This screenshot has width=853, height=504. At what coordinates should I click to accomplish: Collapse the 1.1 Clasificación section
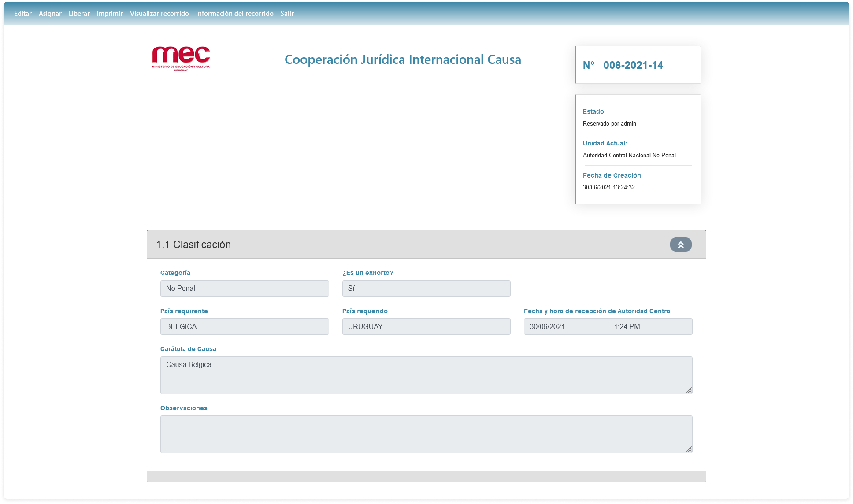681,245
